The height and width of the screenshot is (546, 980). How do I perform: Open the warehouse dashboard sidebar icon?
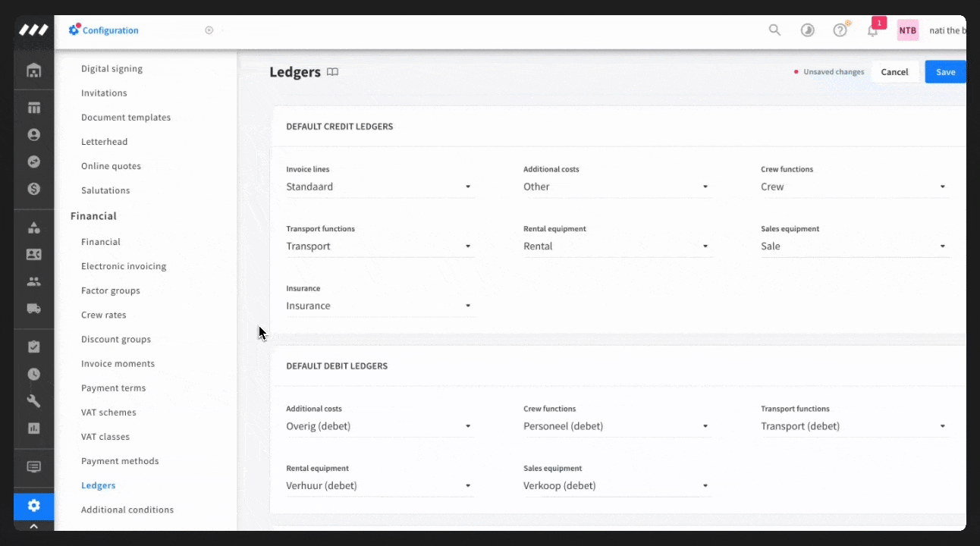click(x=33, y=71)
